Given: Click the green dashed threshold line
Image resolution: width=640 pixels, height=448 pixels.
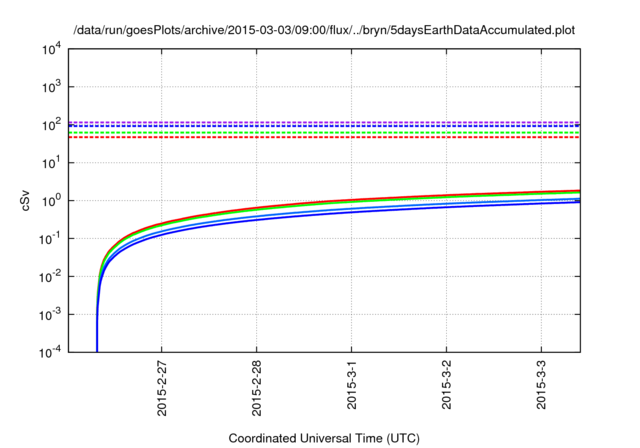Looking at the screenshot, I should pos(324,133).
